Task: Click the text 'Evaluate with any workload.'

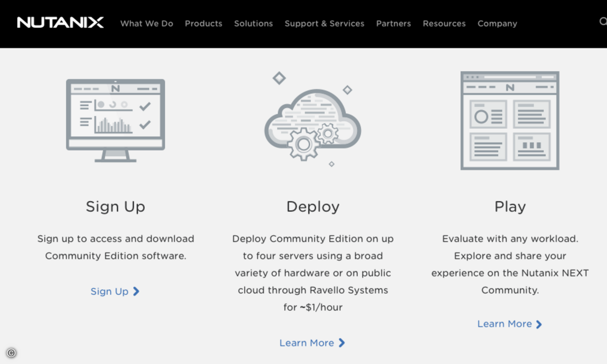Action: [510, 239]
